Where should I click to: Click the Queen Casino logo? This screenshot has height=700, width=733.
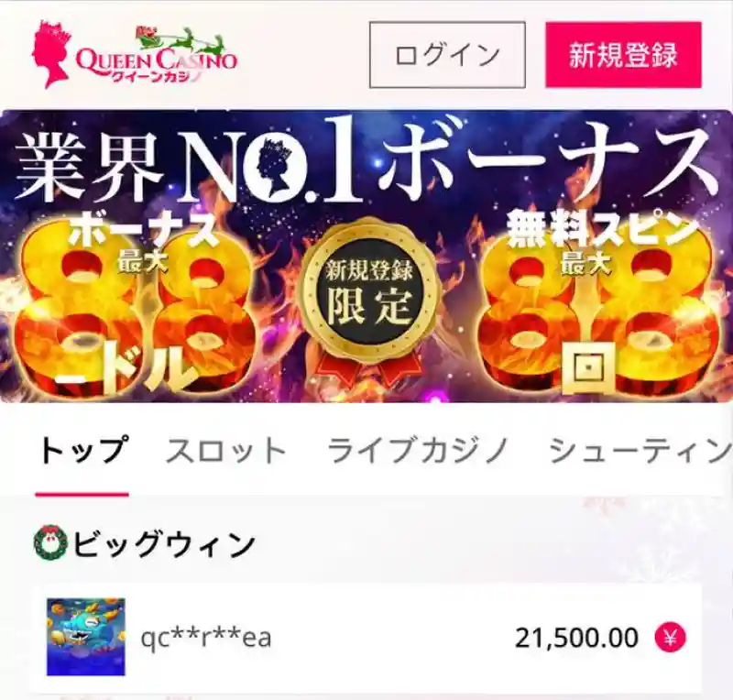pyautogui.click(x=135, y=55)
